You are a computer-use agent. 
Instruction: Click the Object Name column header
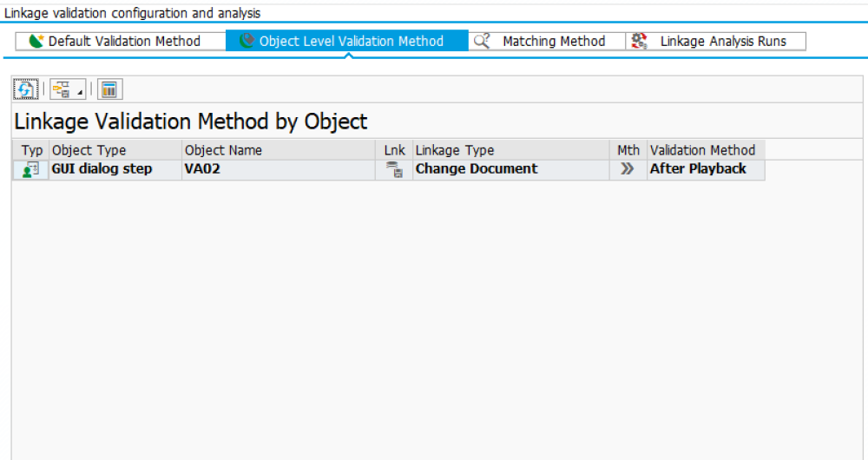coord(279,150)
